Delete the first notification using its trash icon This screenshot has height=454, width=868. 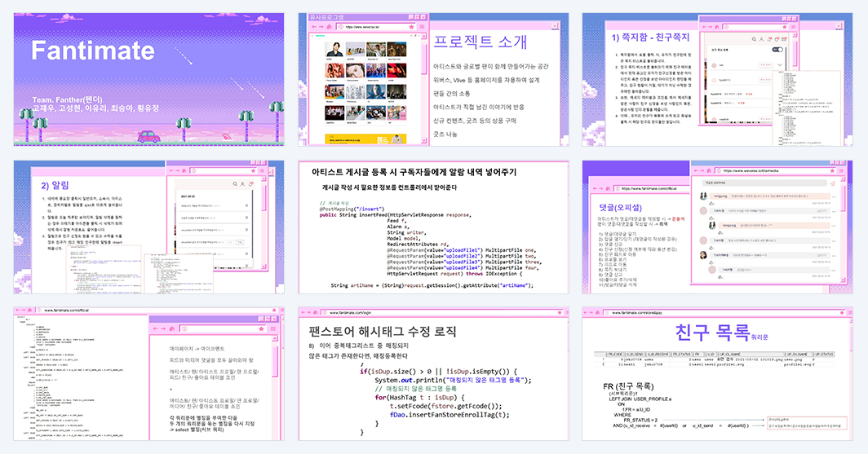(x=246, y=205)
